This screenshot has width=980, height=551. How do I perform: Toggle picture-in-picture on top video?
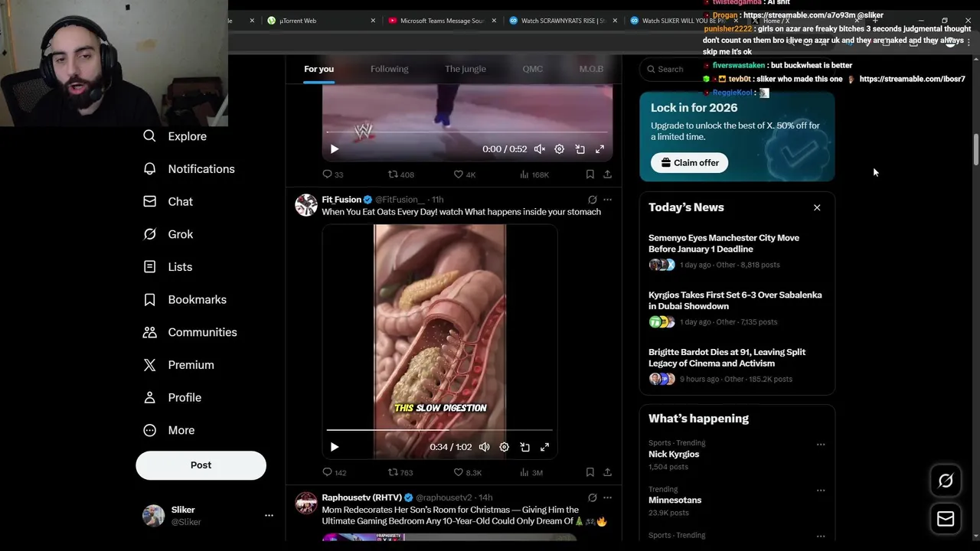point(580,149)
